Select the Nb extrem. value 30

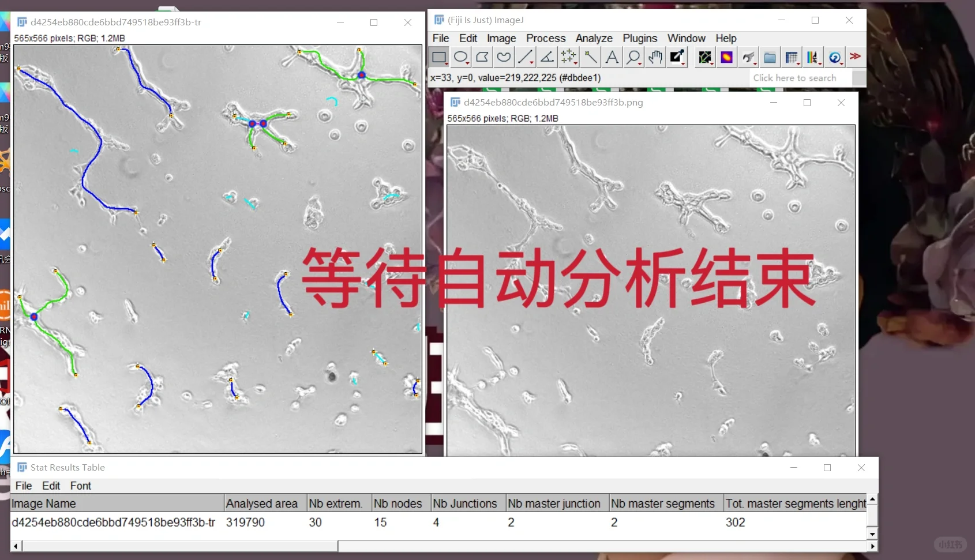(315, 523)
